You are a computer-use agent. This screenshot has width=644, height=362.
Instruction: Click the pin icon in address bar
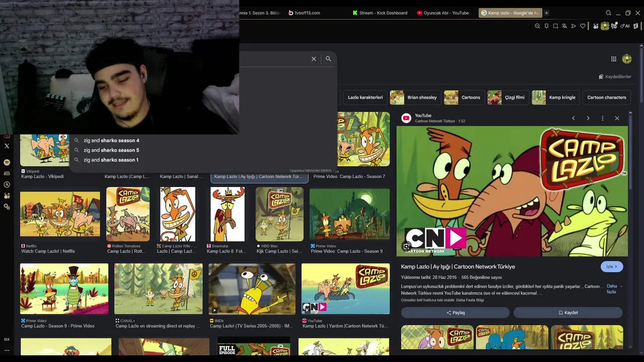tap(546, 26)
